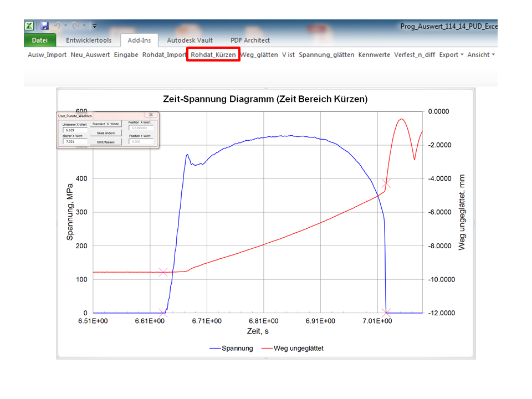Click the Undo arrow icon
The width and height of the screenshot is (532, 399).
[x=57, y=25]
